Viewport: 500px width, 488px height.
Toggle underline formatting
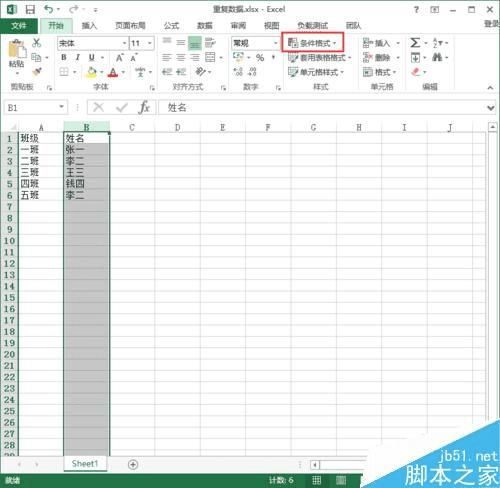pos(92,57)
